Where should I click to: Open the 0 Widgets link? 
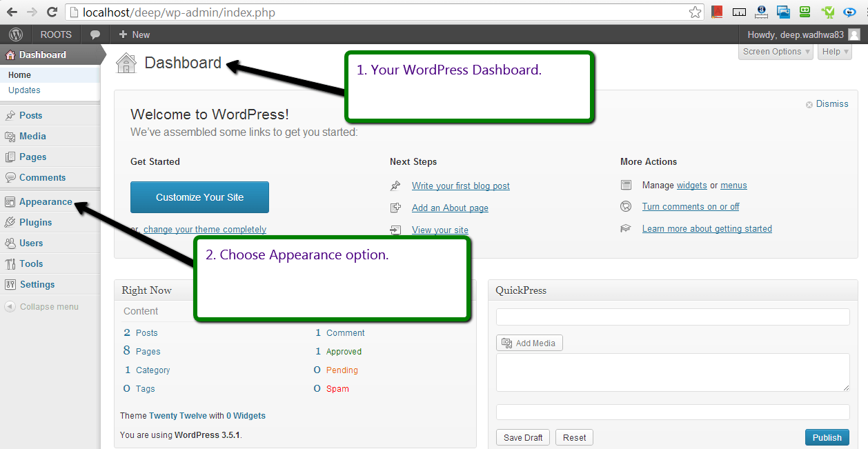coord(246,416)
